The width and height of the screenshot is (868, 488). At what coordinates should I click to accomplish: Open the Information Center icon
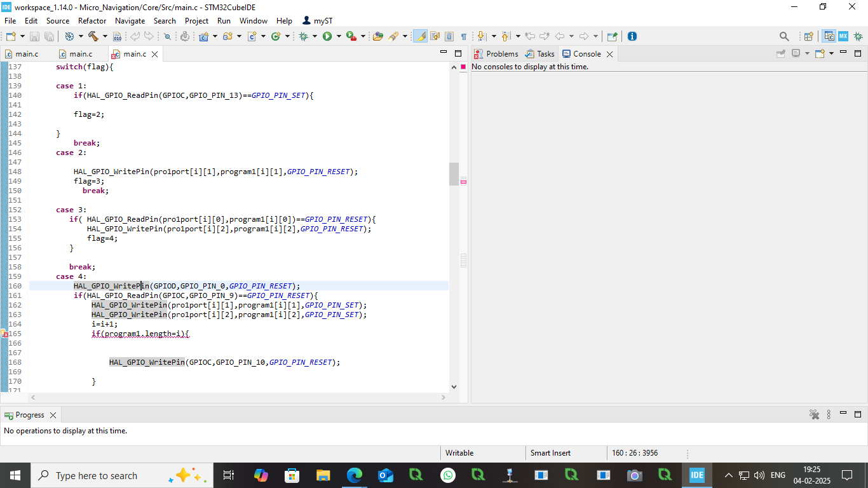(632, 36)
